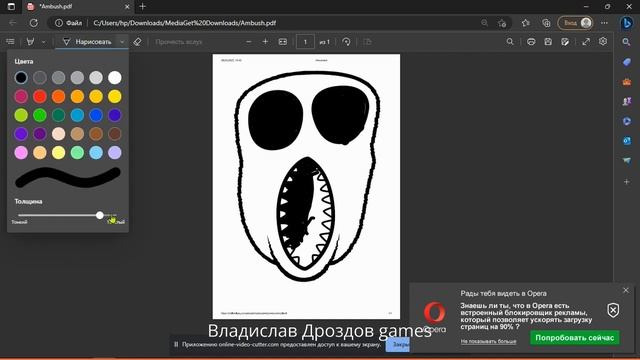The image size is (640, 360).
Task: Pick the dark gray color swatch
Action: pyautogui.click(x=40, y=78)
